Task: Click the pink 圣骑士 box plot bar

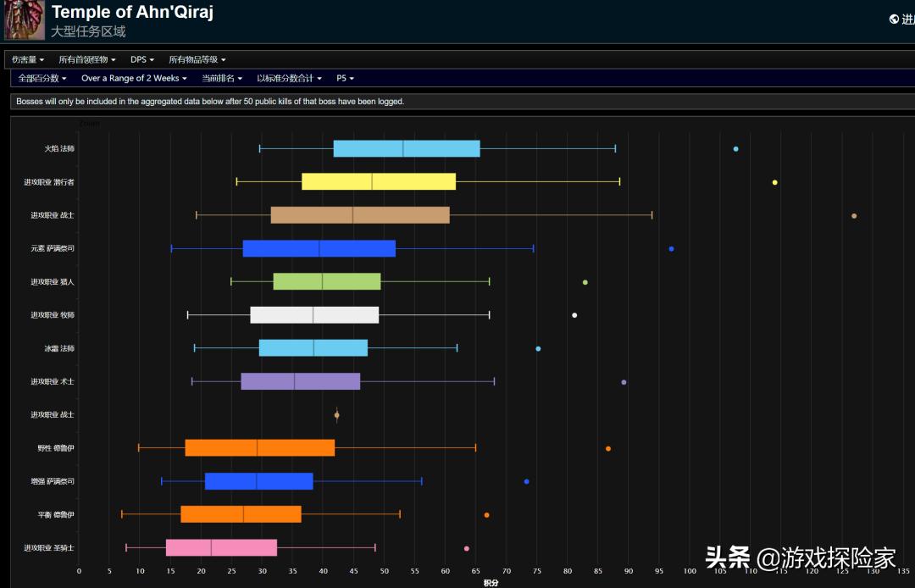Action: [x=221, y=548]
